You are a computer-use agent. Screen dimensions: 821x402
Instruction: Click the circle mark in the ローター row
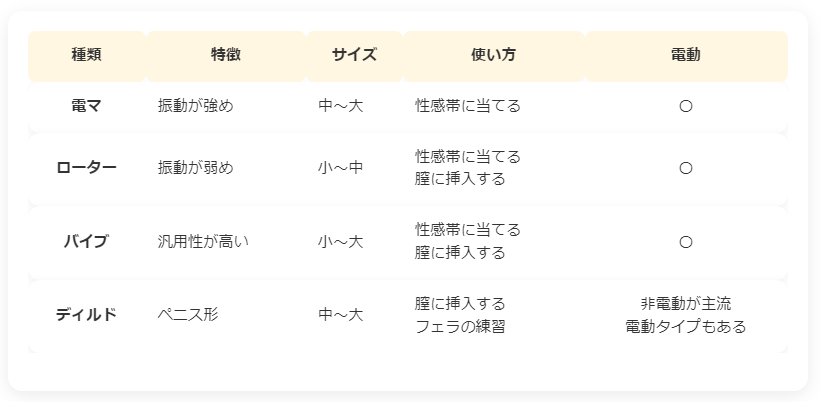click(686, 168)
